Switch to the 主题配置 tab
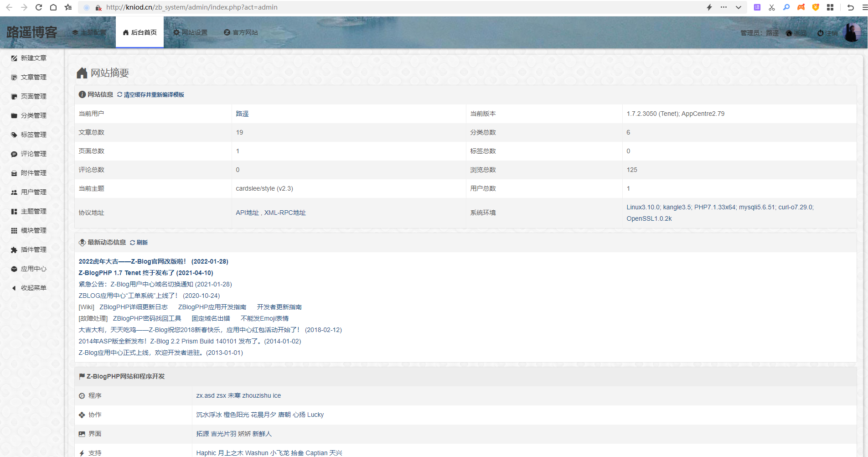Image resolution: width=868 pixels, height=457 pixels. click(x=89, y=33)
